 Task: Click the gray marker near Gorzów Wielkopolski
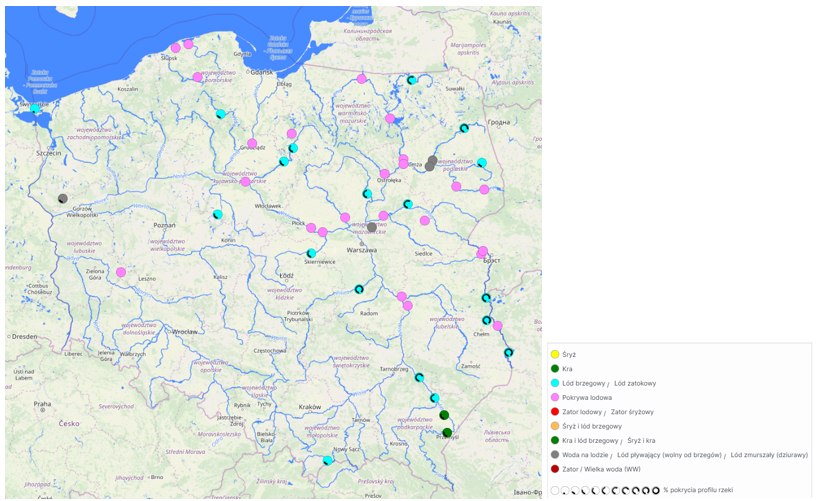coord(63,198)
